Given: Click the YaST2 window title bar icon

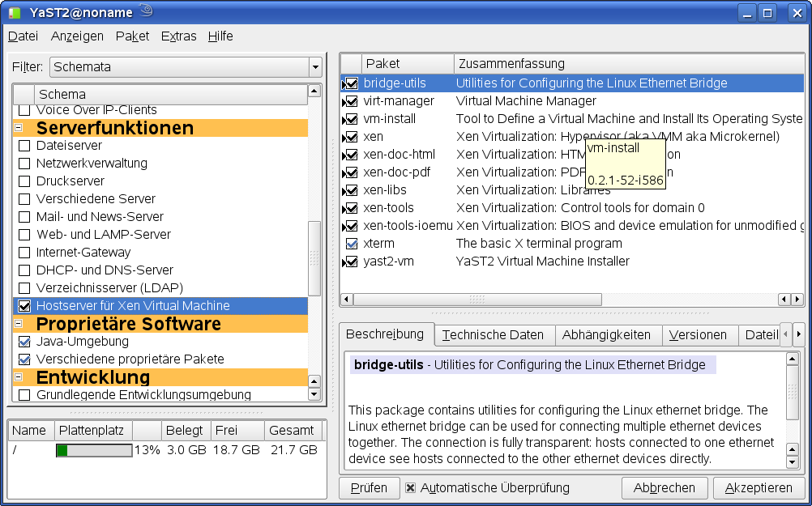Looking at the screenshot, I should click(x=14, y=12).
